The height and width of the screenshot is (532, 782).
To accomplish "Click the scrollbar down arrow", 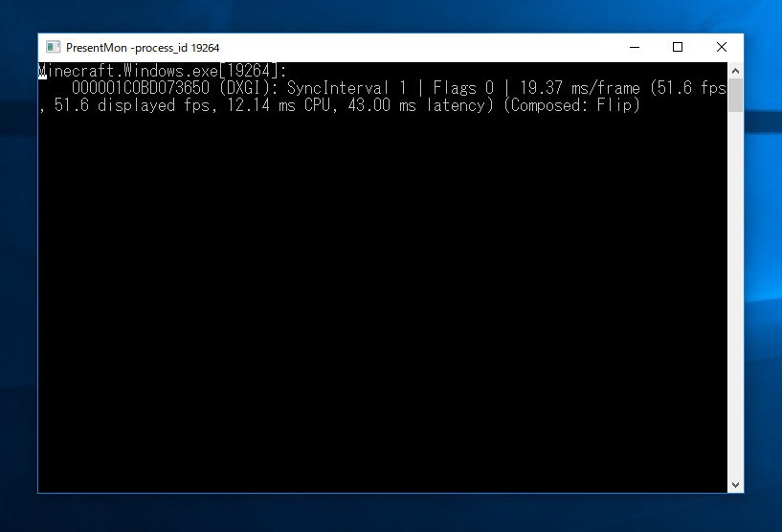I will (735, 484).
